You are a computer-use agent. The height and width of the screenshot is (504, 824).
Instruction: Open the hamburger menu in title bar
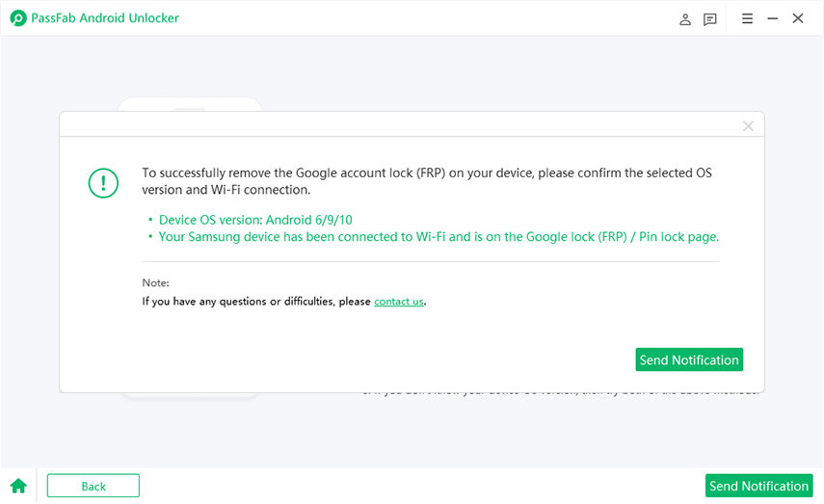coord(747,18)
